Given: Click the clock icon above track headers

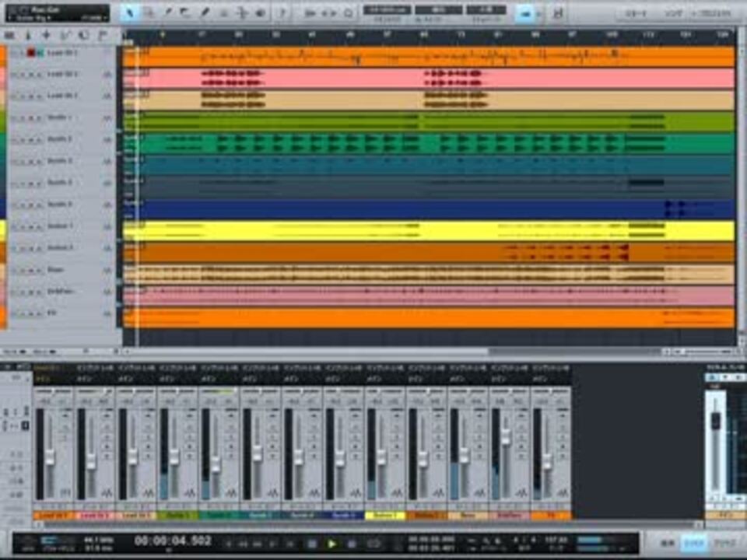Looking at the screenshot, I should click(83, 35).
